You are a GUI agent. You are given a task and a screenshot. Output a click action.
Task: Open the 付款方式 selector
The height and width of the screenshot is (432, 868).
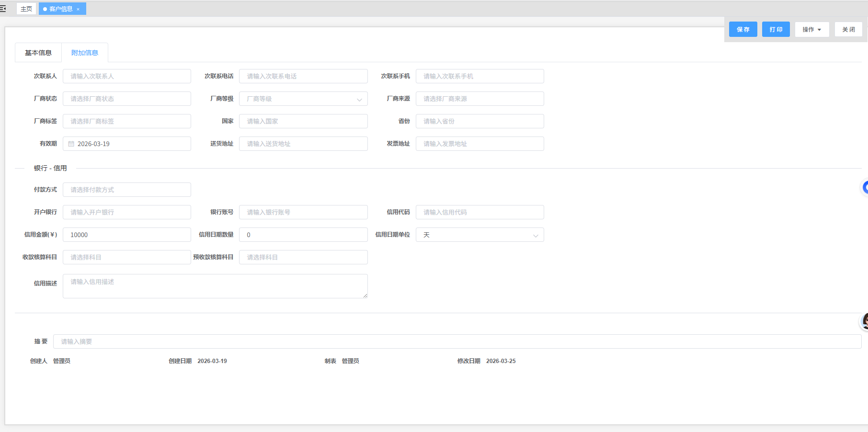[127, 190]
